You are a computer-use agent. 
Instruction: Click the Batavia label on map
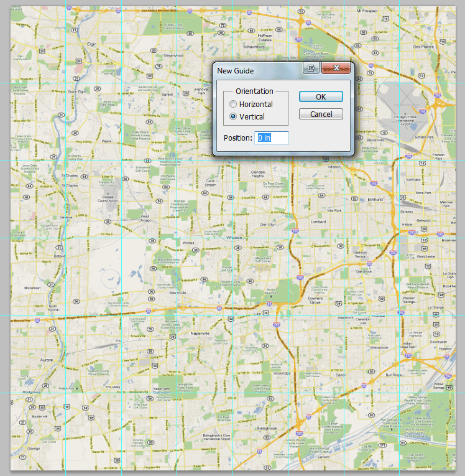point(60,256)
